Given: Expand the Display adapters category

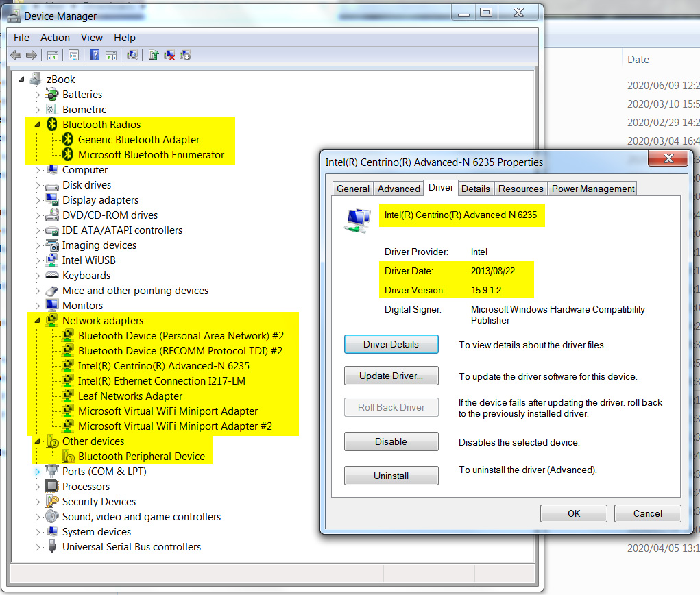Looking at the screenshot, I should tap(38, 200).
